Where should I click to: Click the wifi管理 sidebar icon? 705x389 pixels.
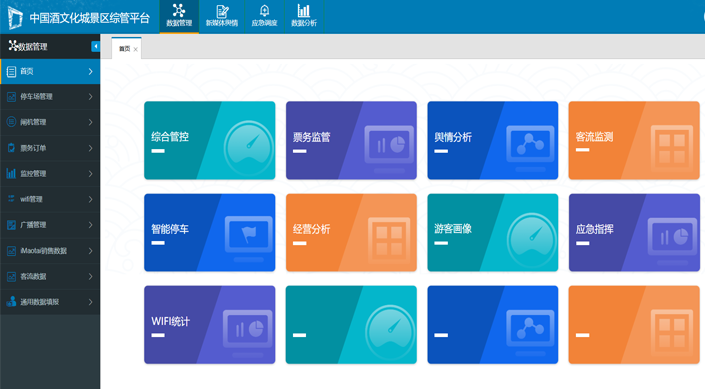pyautogui.click(x=11, y=199)
